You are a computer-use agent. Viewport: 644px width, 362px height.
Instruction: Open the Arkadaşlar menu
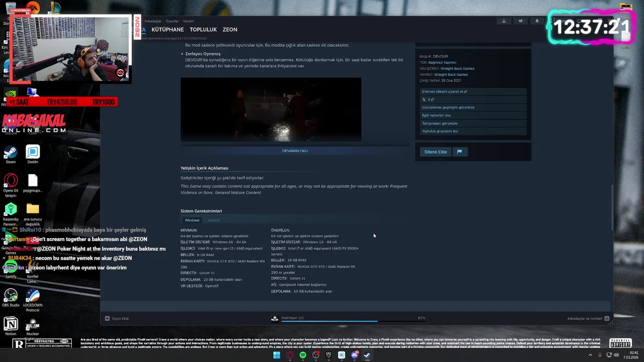click(153, 21)
